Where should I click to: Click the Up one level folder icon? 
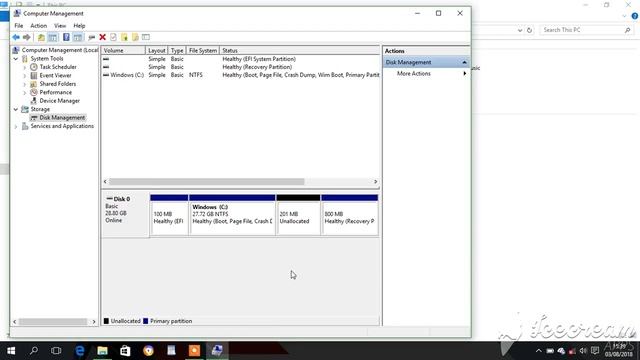(41, 38)
